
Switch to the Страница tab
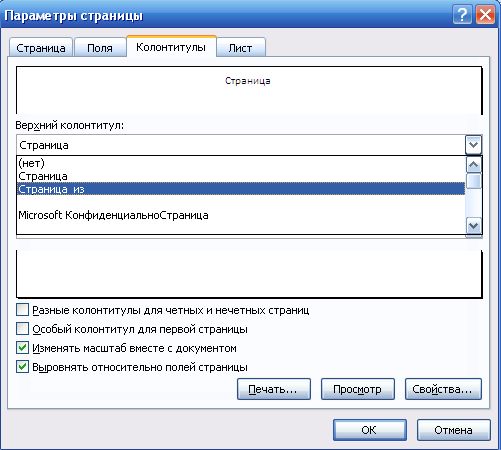41,48
